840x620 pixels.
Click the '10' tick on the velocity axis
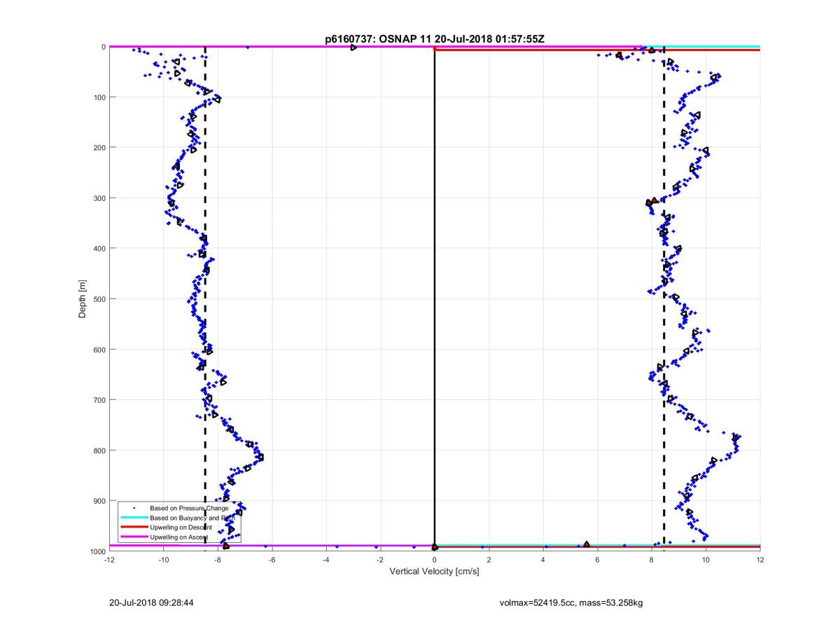pyautogui.click(x=706, y=560)
